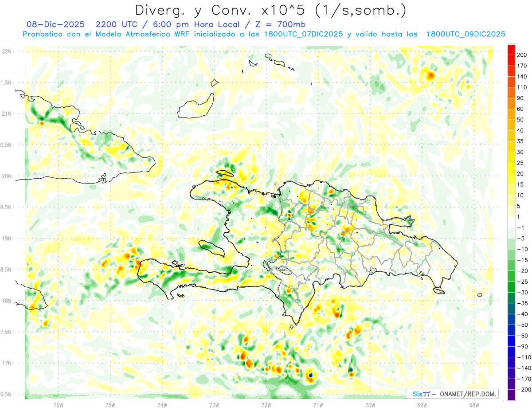
Task: Click the "21N" latitude label
Action: click(x=6, y=114)
